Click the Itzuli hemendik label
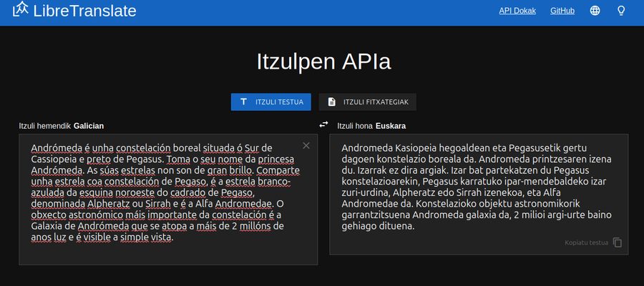The image size is (644, 286). [45, 126]
